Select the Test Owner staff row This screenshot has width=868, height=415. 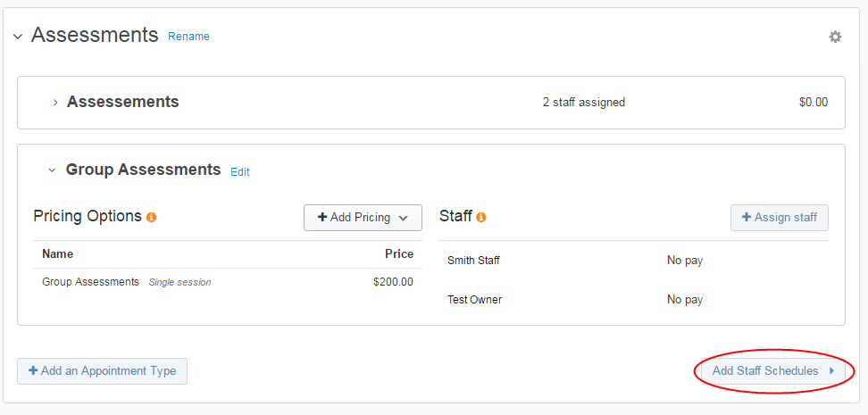(x=633, y=300)
